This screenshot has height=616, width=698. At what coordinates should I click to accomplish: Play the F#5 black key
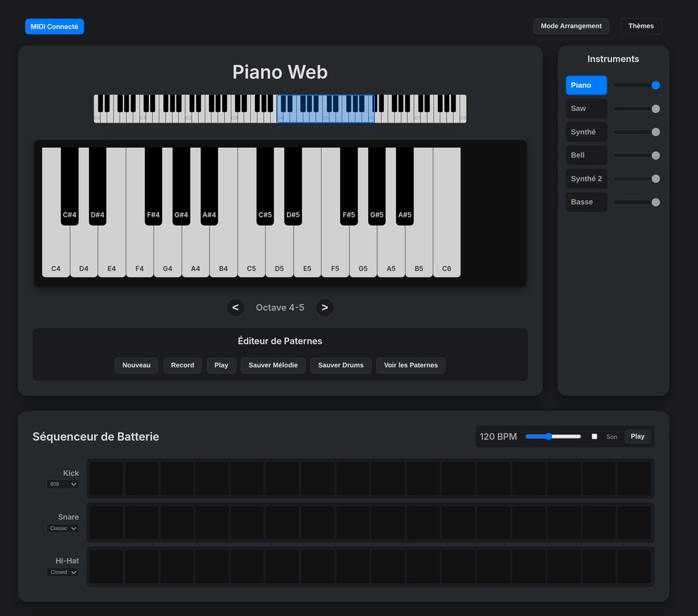point(349,186)
